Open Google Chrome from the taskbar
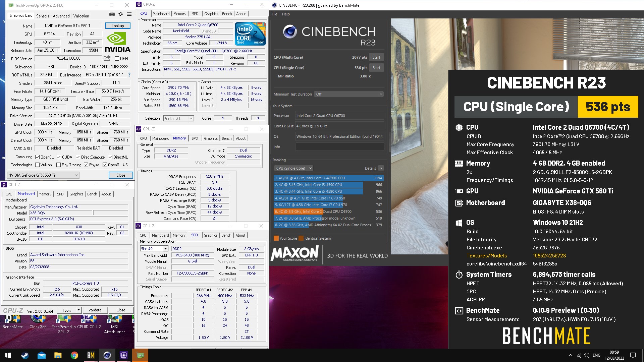Viewport: 644px width, 362px height. [74, 355]
